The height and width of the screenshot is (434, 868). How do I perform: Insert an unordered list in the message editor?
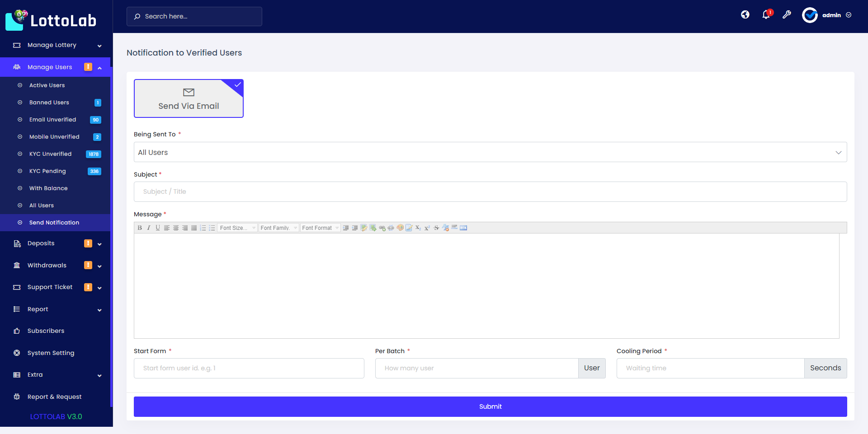click(x=212, y=228)
